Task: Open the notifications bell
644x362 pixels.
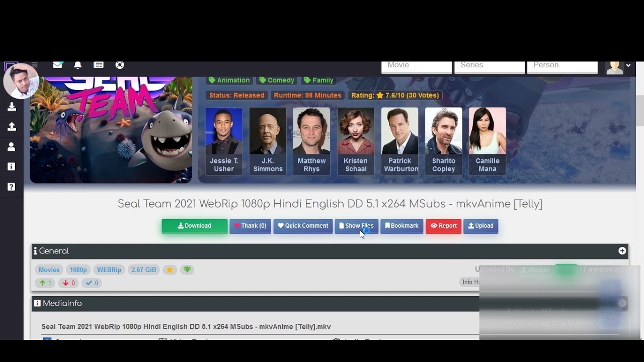Action: click(77, 65)
